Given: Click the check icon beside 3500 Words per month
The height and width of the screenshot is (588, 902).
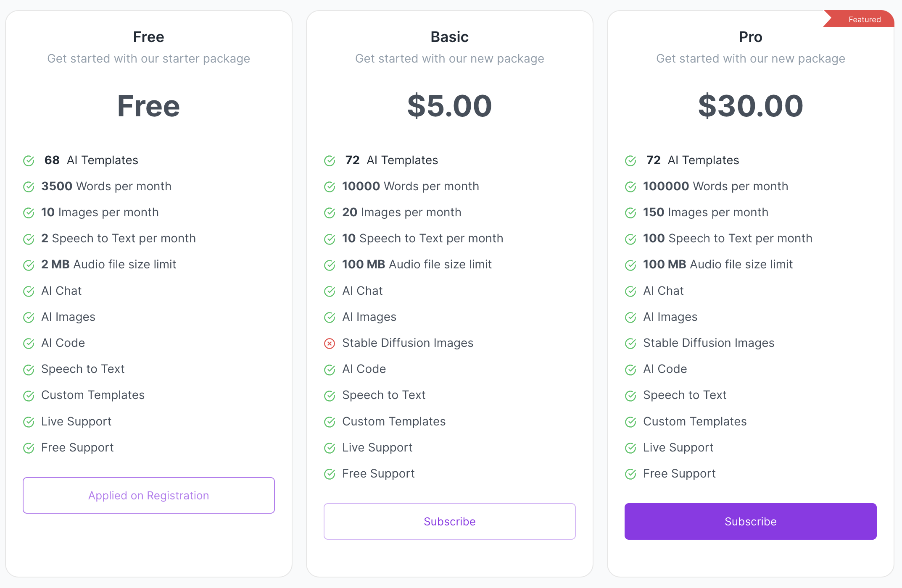Looking at the screenshot, I should tap(29, 187).
